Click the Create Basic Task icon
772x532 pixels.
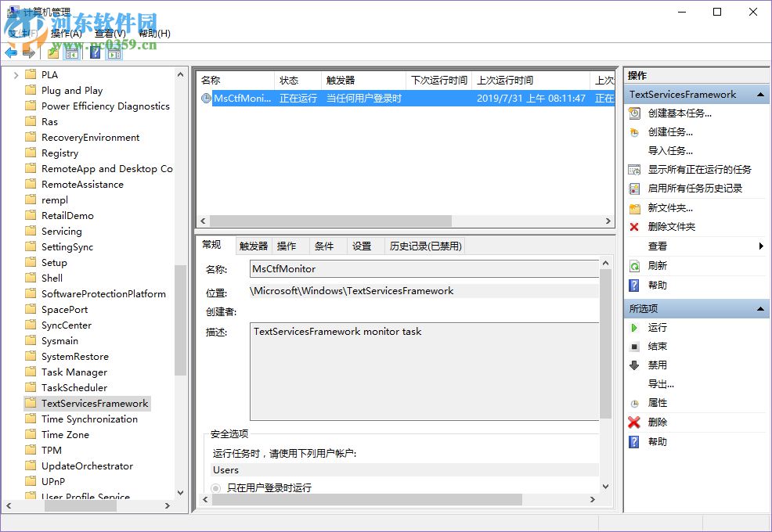pos(634,113)
